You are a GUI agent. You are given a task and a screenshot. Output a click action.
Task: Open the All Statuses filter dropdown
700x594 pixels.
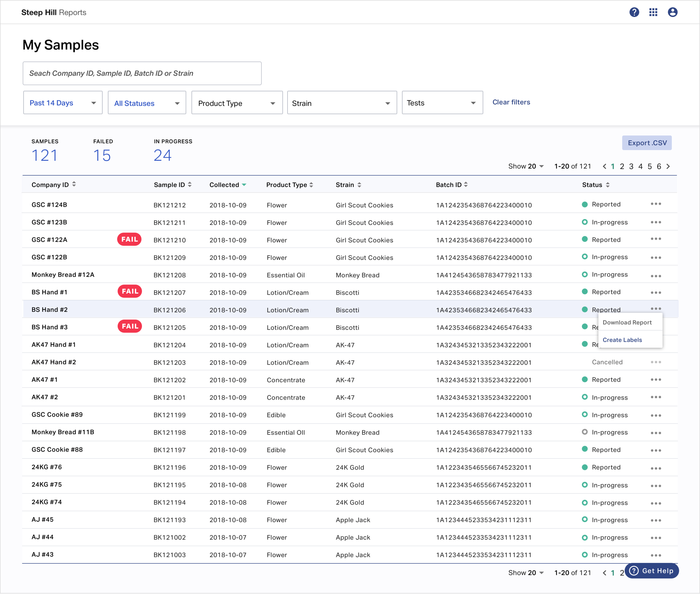click(x=147, y=103)
